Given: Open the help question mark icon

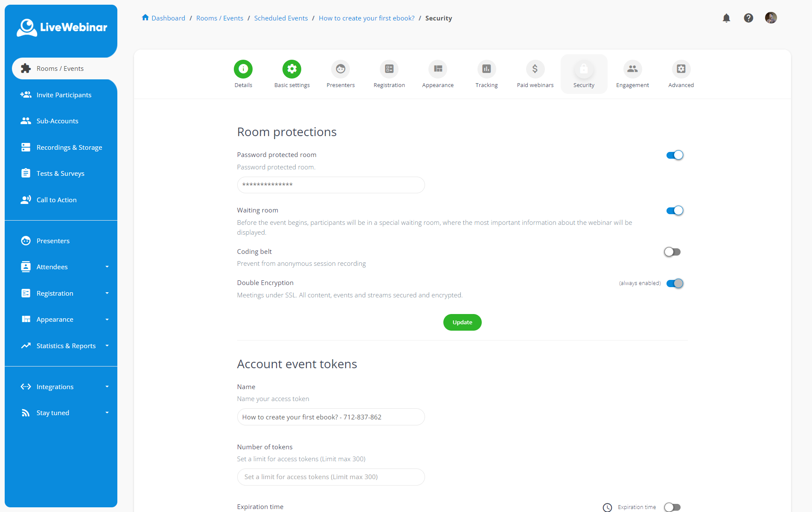Looking at the screenshot, I should [748, 18].
